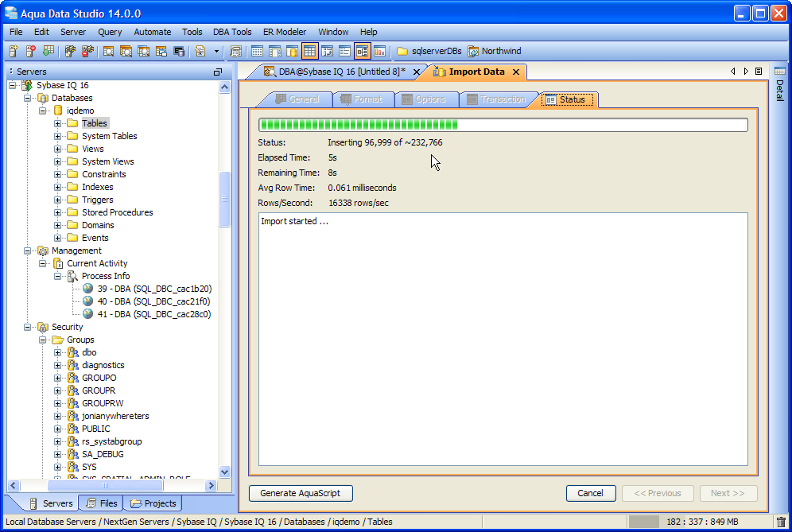The image size is (792, 532).
Task: Click the highlighted diagram icon beside the bar chart icon
Action: pos(362,51)
